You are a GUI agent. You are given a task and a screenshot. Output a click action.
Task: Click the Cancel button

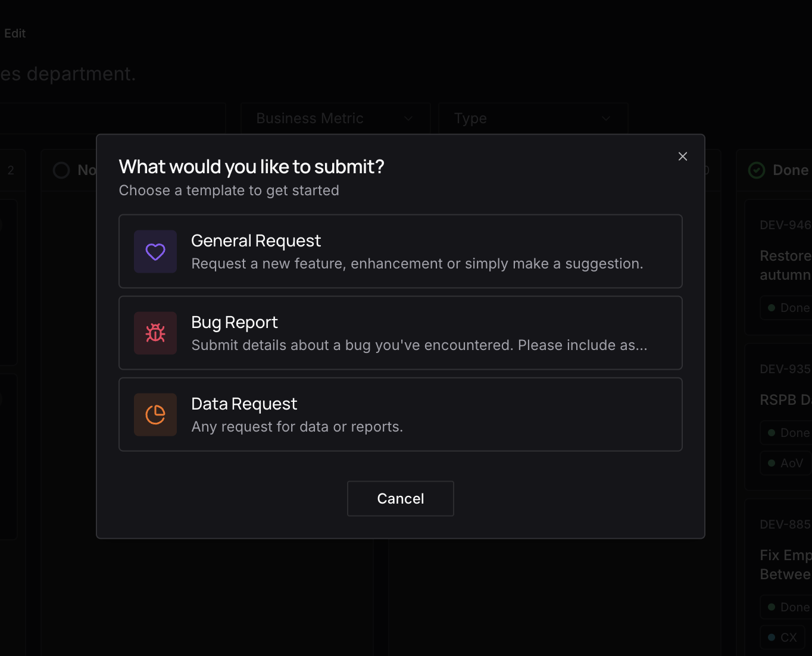coord(400,498)
